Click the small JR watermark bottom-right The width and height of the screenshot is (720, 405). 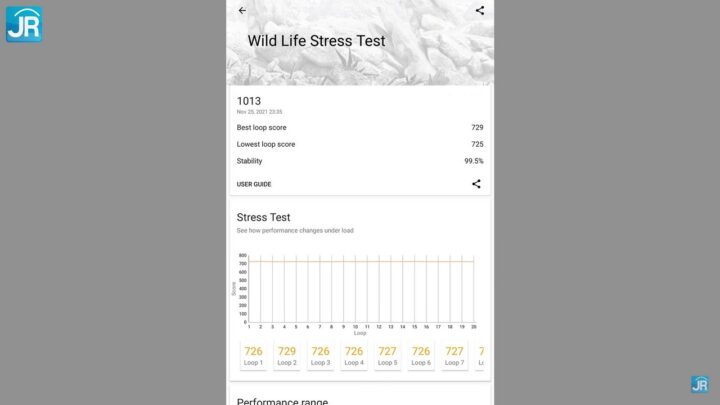(700, 384)
